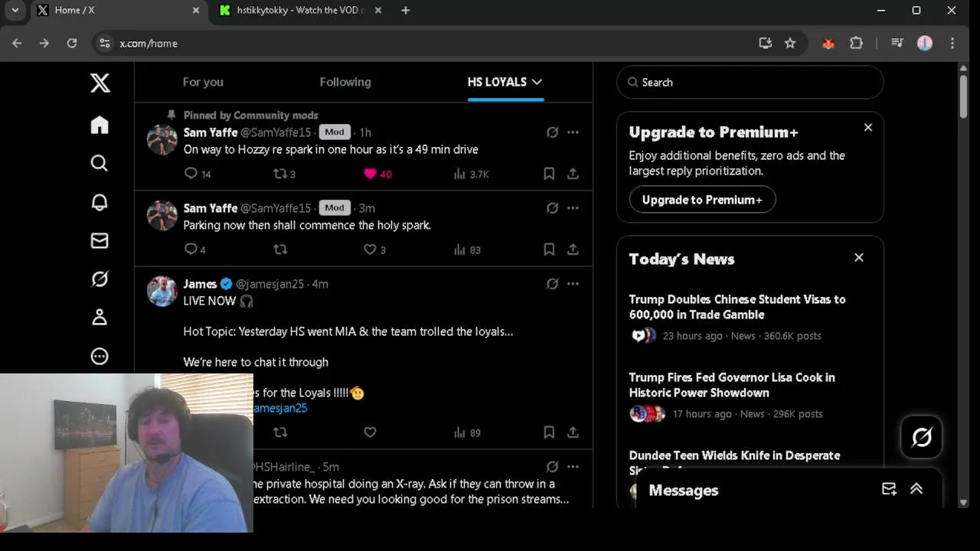Screen dimensions: 980x551
Task: Open browser tab search dropdown
Action: click(15, 11)
